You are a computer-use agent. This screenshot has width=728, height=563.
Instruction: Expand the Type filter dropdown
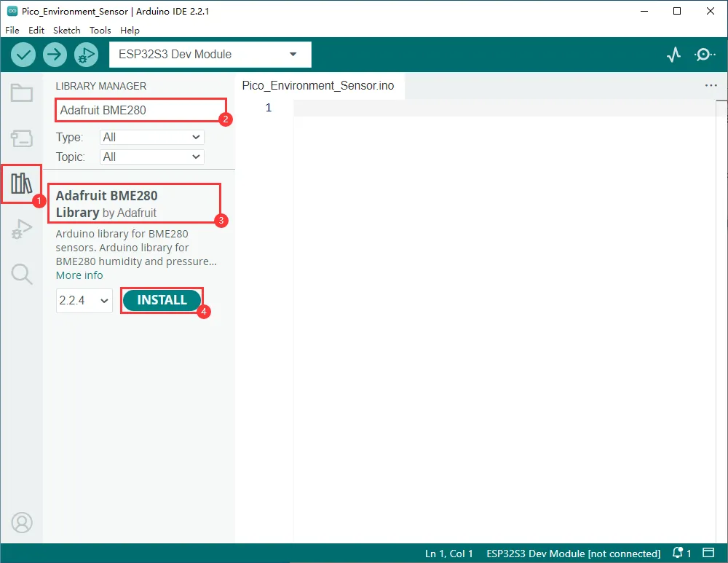pyautogui.click(x=152, y=138)
